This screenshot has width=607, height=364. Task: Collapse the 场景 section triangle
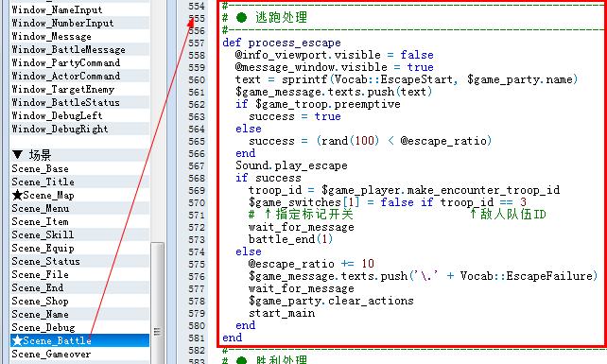click(17, 155)
